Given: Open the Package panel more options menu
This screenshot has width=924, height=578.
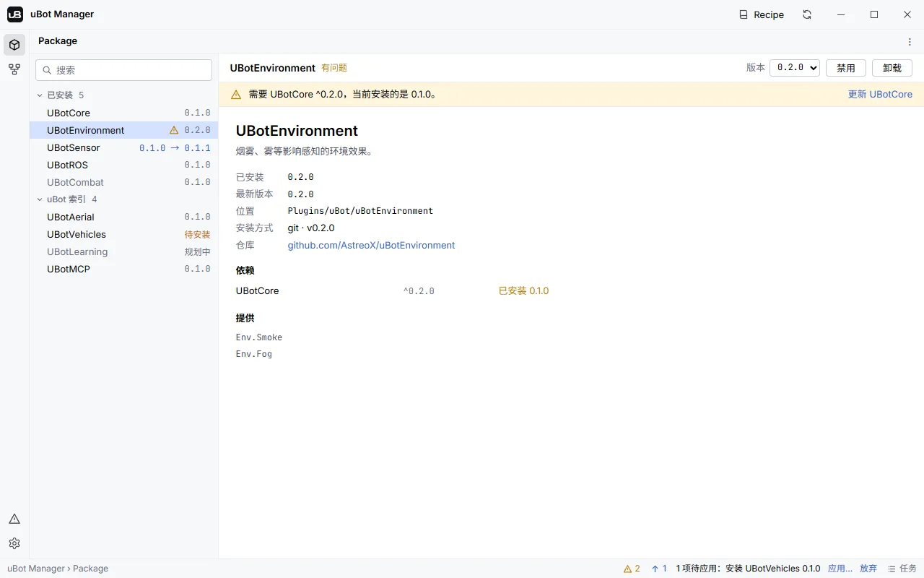Looking at the screenshot, I should click(910, 42).
